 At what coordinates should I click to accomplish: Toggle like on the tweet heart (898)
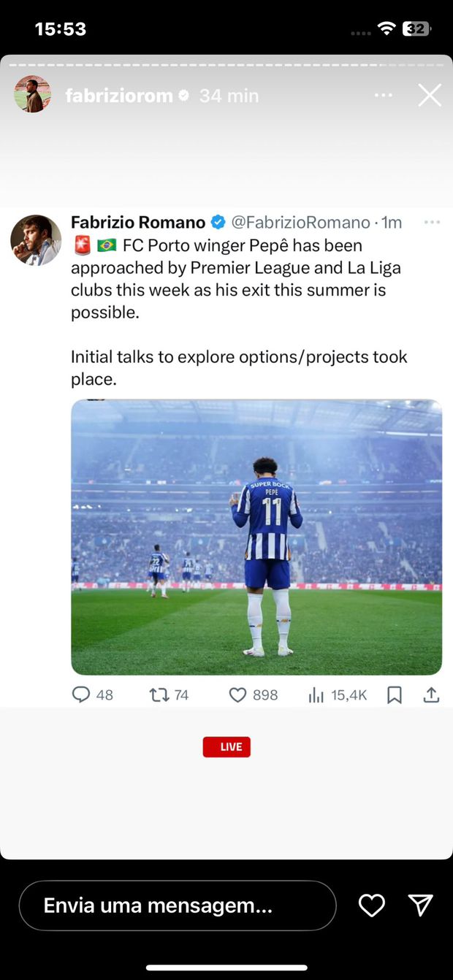[x=238, y=695]
